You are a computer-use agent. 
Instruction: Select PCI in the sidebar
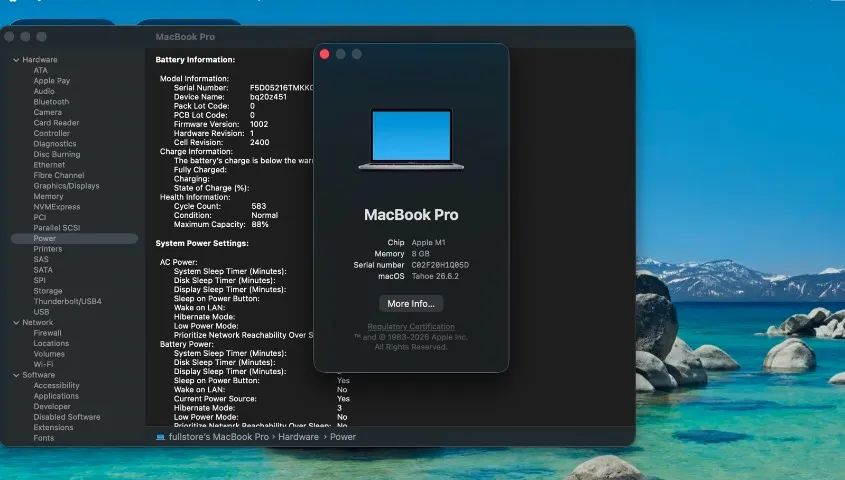point(39,217)
